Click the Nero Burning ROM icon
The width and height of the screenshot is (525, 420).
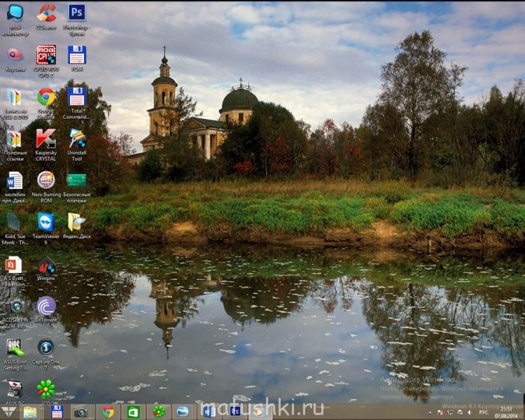(46, 180)
